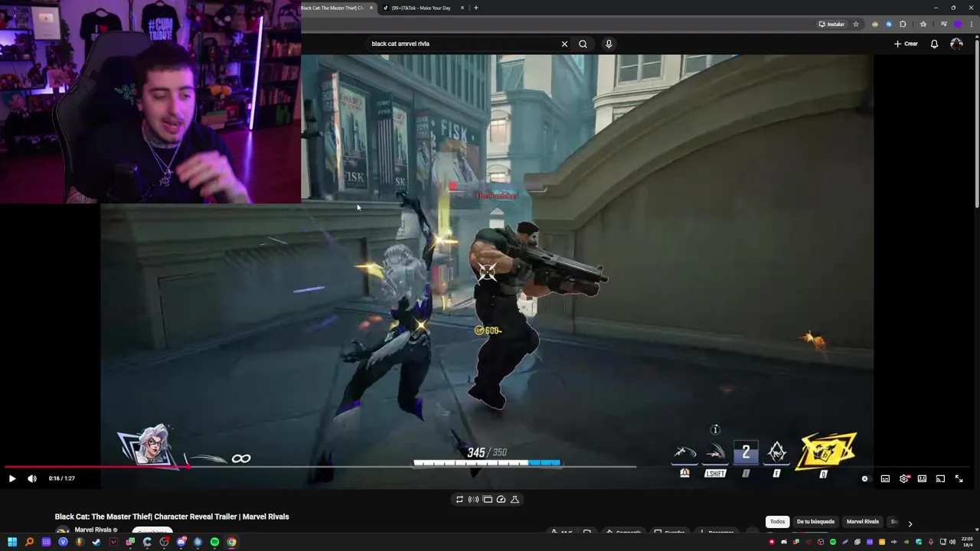Open Discord from the taskbar

click(x=181, y=542)
